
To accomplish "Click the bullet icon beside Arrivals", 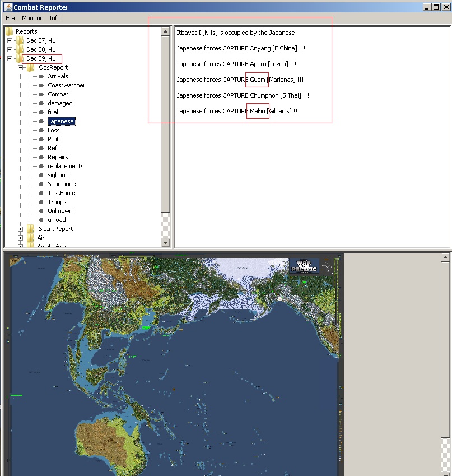I will (41, 76).
